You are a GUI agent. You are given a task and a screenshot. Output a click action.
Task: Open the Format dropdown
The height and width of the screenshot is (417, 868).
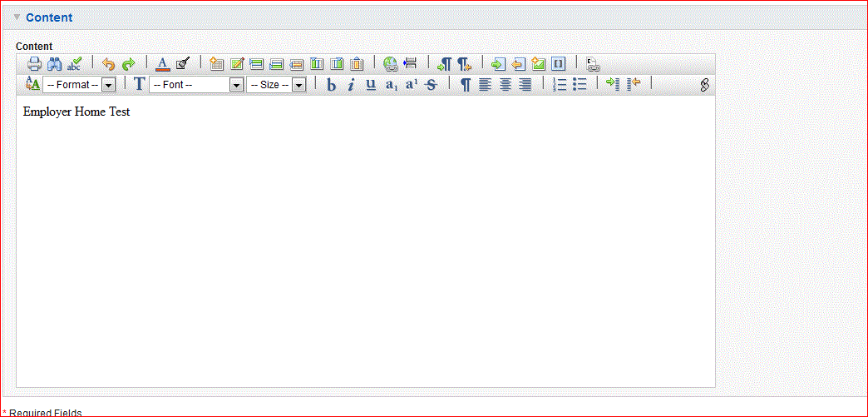point(79,85)
